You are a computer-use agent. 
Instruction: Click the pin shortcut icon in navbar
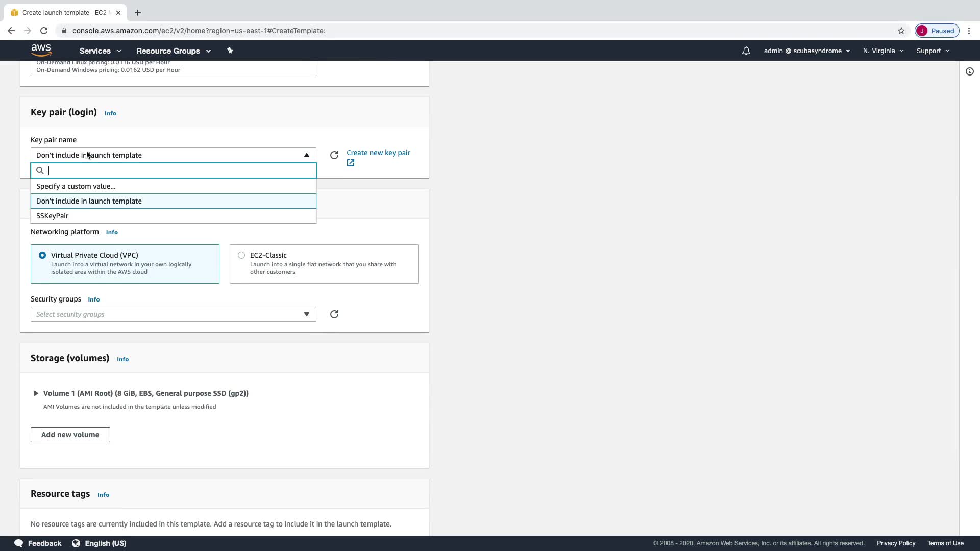pyautogui.click(x=230, y=51)
